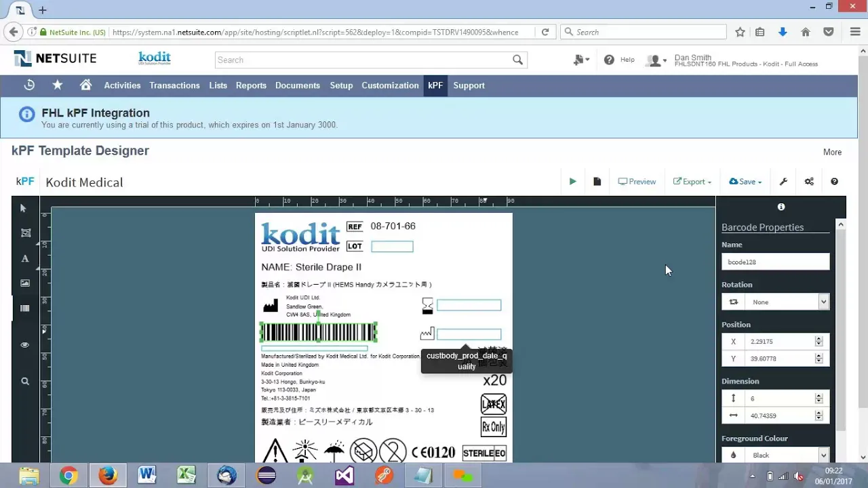Screen dimensions: 868x488
Task: Go to NetSuite Home icon
Action: [85, 85]
